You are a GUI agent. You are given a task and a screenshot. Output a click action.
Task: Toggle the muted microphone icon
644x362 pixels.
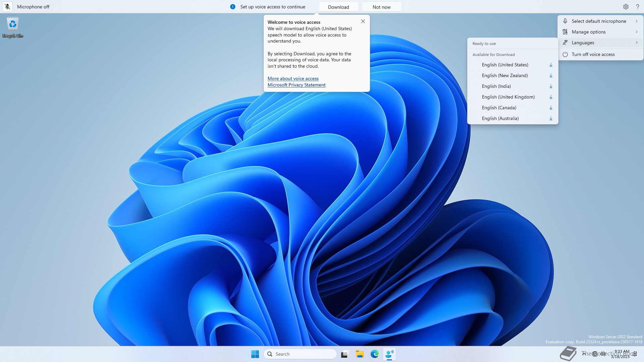point(7,7)
